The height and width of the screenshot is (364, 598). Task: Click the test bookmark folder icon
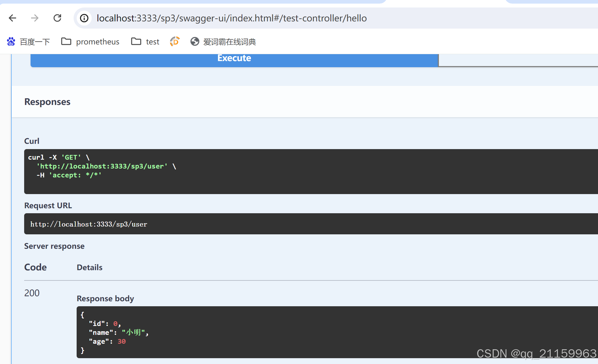click(136, 41)
